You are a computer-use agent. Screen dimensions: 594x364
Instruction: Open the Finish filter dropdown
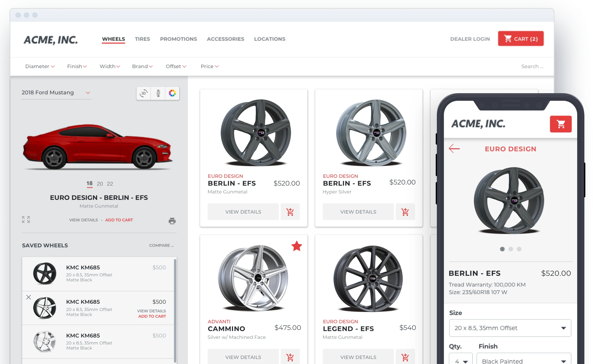(76, 66)
